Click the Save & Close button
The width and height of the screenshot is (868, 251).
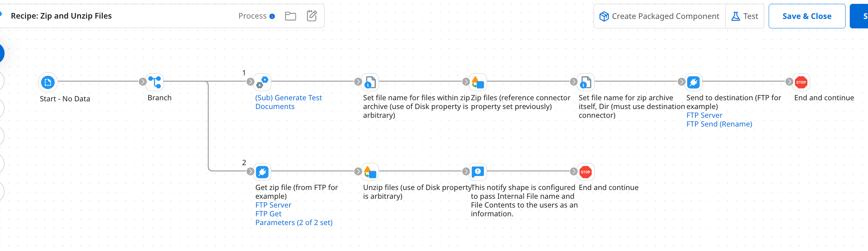pyautogui.click(x=807, y=16)
